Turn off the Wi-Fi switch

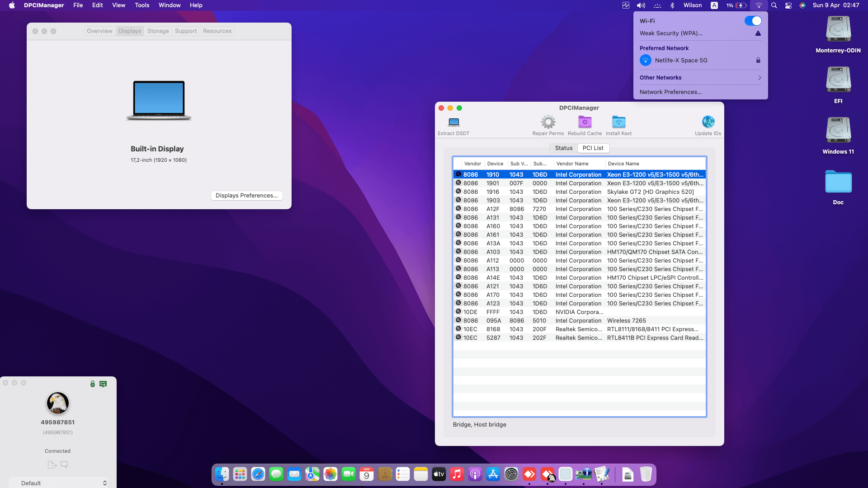pos(753,21)
